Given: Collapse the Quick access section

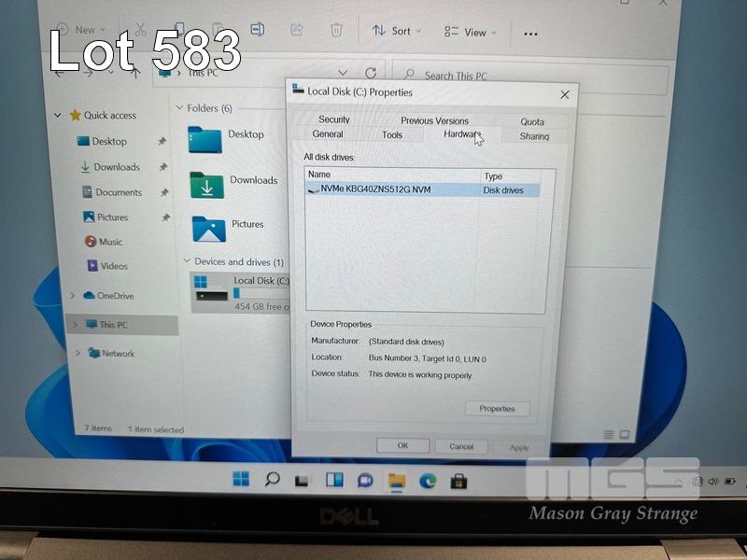Looking at the screenshot, I should (58, 116).
